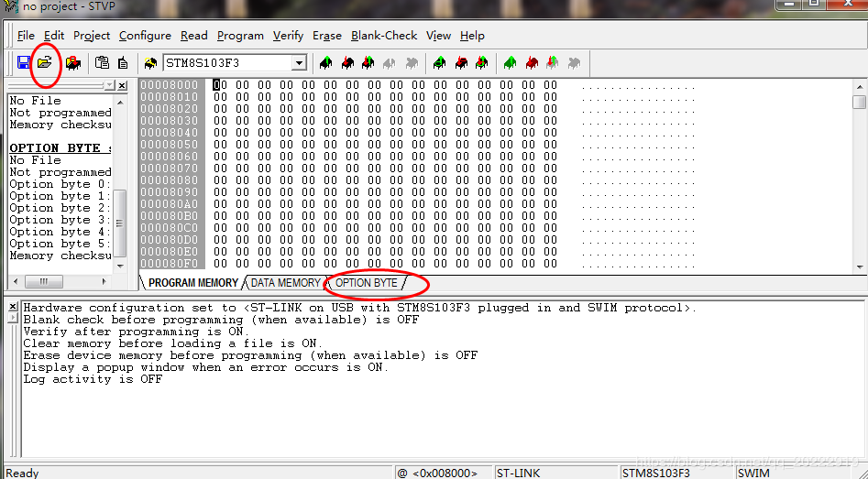Close the output log panel with X
The height and width of the screenshot is (479, 868).
click(x=13, y=307)
